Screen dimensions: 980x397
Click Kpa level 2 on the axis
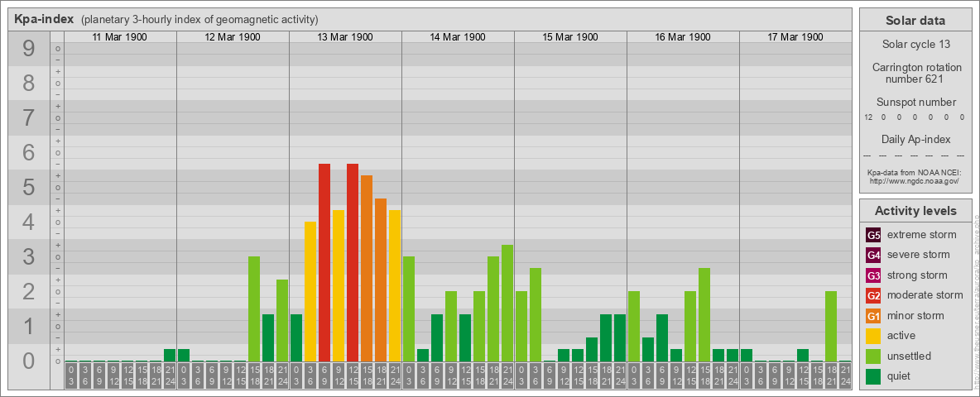(29, 291)
